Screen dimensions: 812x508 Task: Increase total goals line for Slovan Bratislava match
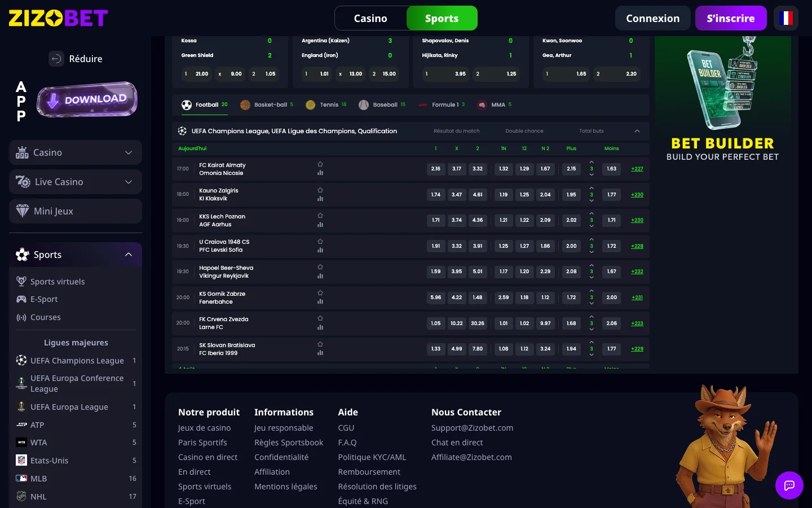click(592, 343)
